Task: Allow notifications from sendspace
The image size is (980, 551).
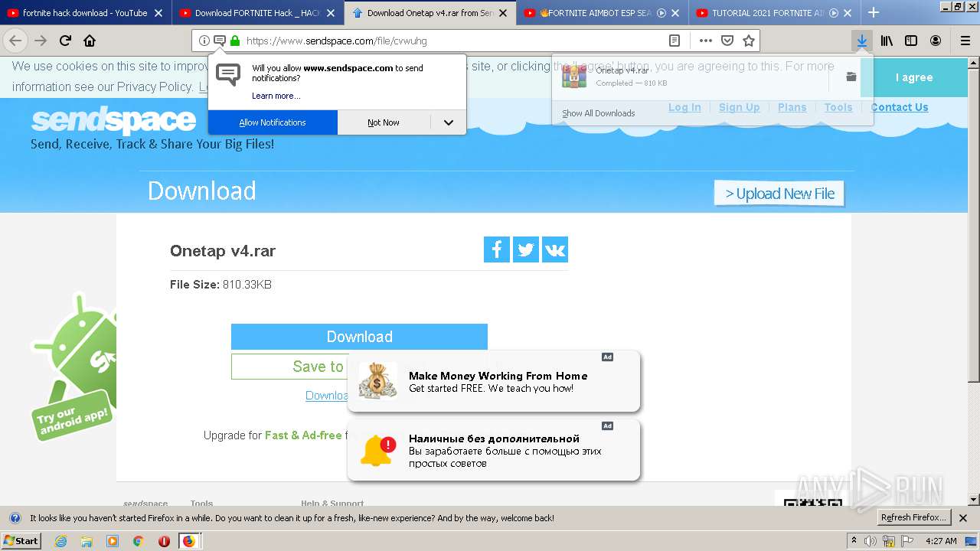Action: pyautogui.click(x=273, y=122)
